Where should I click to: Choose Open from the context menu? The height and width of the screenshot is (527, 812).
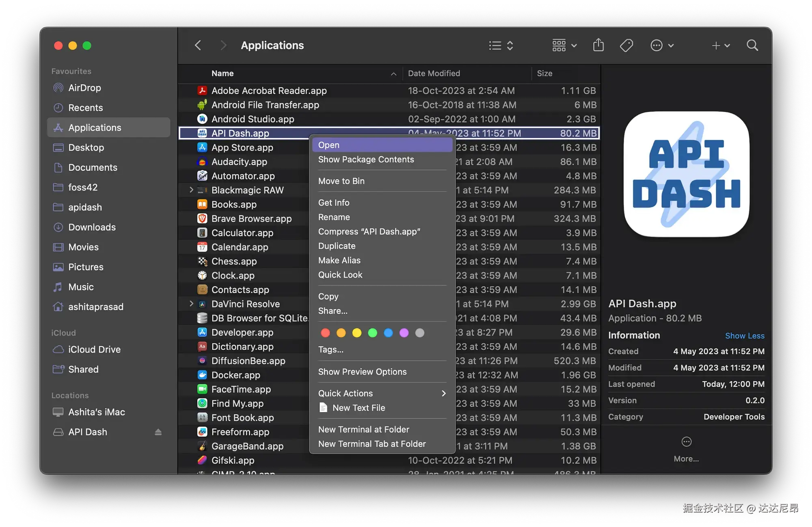(328, 145)
